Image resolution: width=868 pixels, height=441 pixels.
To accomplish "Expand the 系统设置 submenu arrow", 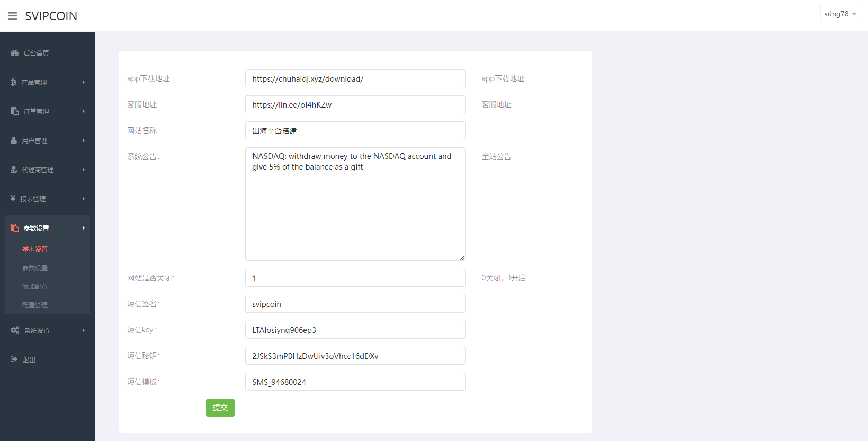I will 84,330.
